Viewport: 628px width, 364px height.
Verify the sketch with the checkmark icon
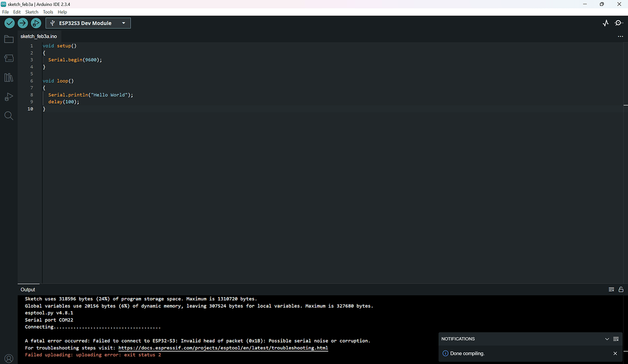pyautogui.click(x=9, y=23)
